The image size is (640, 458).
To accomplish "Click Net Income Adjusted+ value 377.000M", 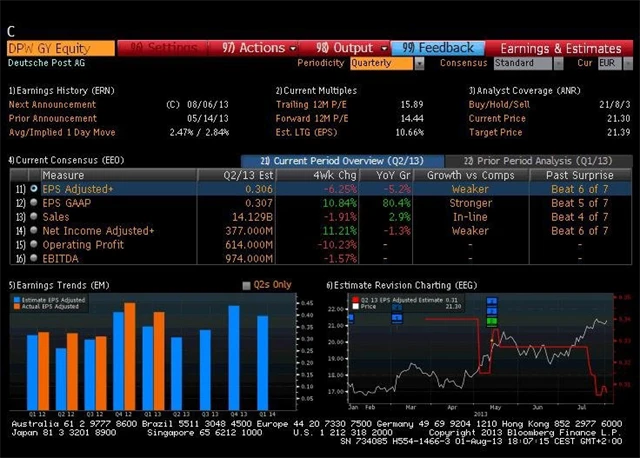I will 249,231.
